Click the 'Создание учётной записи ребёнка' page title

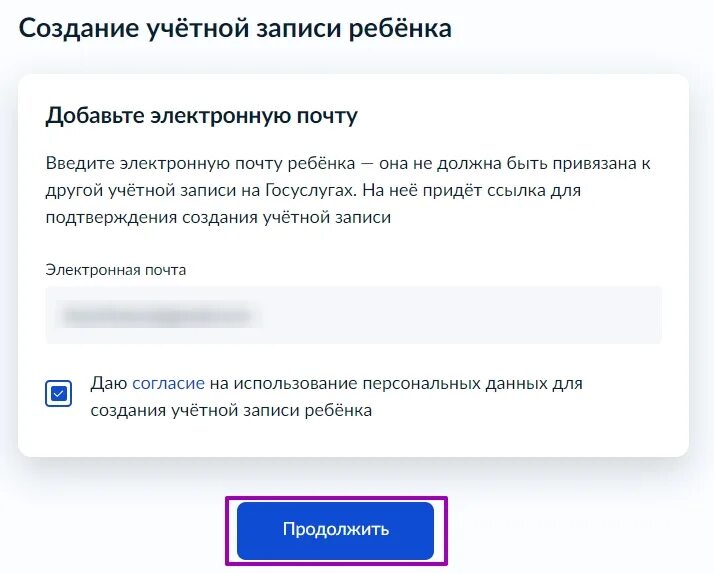[235, 28]
